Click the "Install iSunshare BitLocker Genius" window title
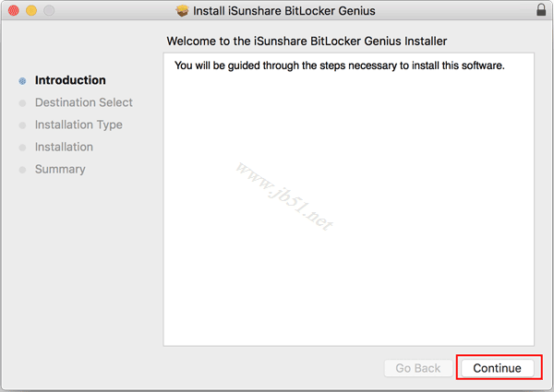Screen dimensions: 554x392 tap(284, 10)
